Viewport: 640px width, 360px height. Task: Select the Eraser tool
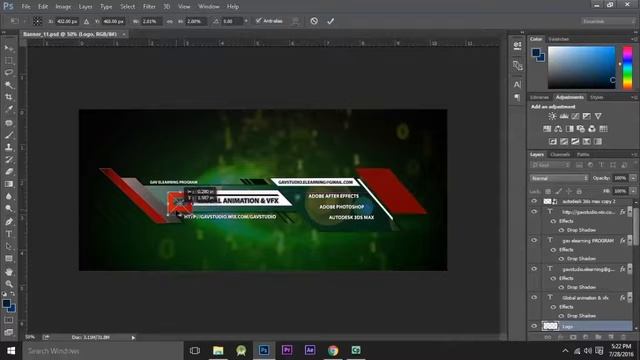click(x=9, y=172)
